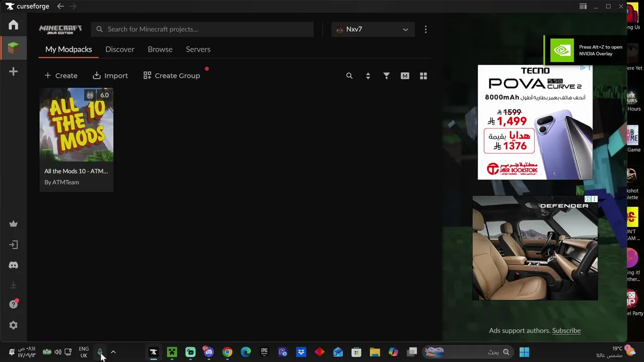Open the volume speaker tray icon
Image resolution: width=644 pixels, height=362 pixels.
tap(58, 352)
